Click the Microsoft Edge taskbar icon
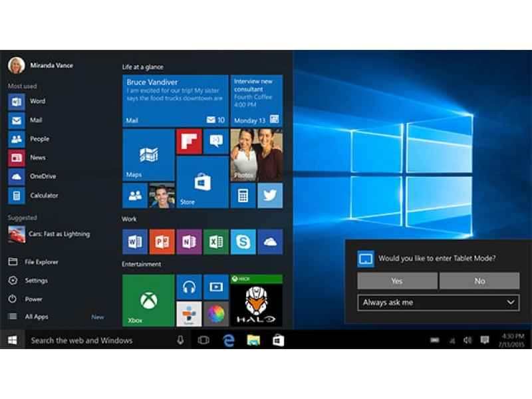 tap(229, 340)
